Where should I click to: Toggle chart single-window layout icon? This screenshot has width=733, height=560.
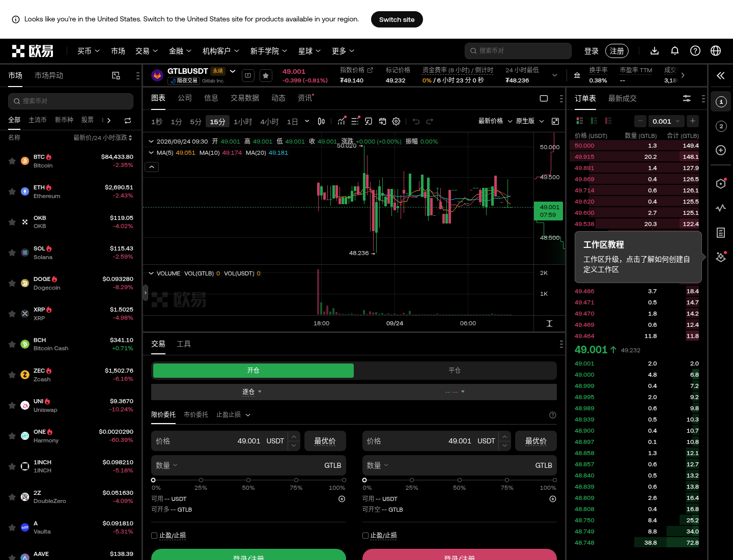[x=544, y=98]
